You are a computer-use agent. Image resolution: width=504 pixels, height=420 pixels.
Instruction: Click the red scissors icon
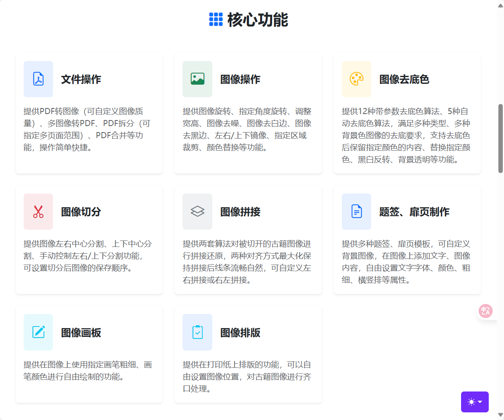pyautogui.click(x=38, y=212)
